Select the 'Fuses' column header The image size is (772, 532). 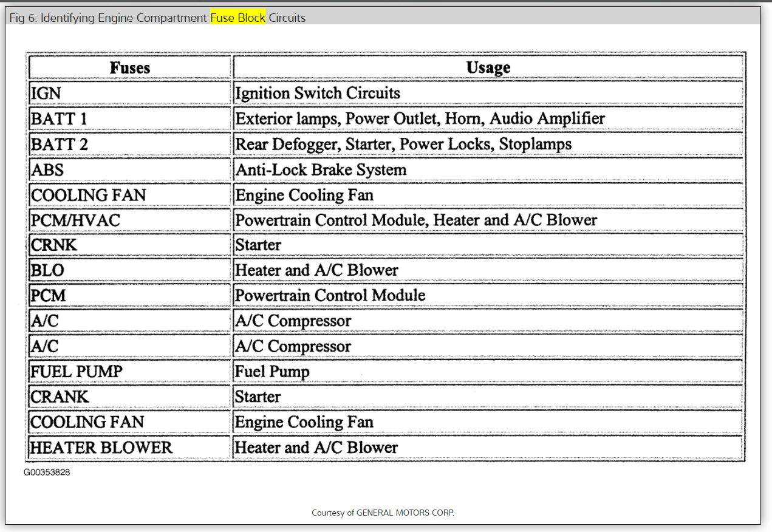(x=129, y=67)
